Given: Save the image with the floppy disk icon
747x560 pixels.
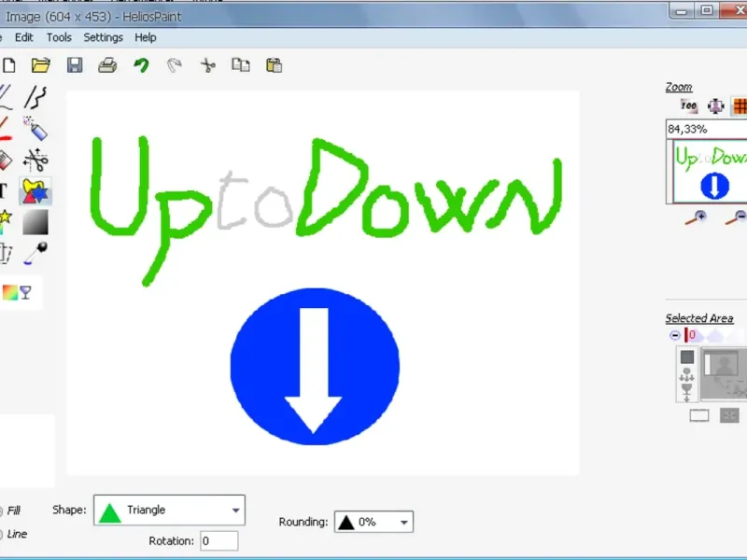Looking at the screenshot, I should (x=75, y=65).
